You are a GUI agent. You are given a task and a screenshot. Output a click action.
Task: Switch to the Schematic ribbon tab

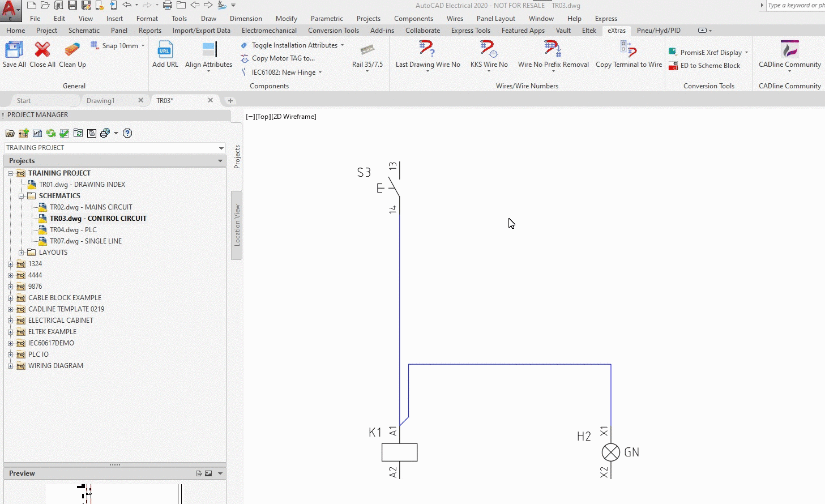(84, 31)
